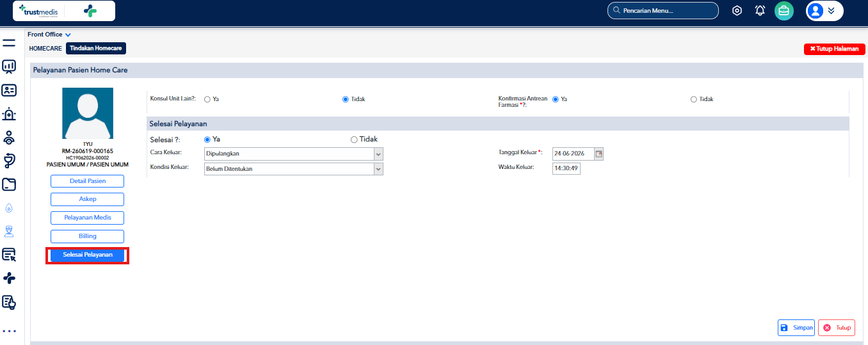Open the Askep section
Image resolution: width=868 pixels, height=345 pixels.
[88, 199]
